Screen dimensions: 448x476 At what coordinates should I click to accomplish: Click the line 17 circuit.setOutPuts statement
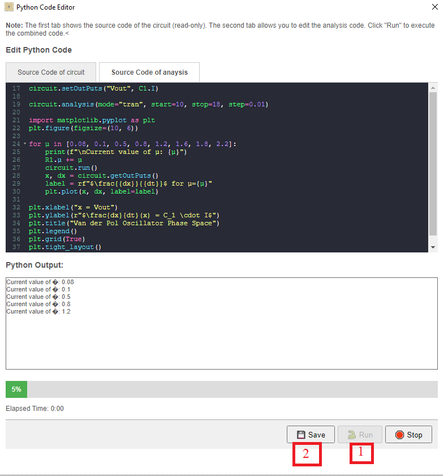pos(93,88)
